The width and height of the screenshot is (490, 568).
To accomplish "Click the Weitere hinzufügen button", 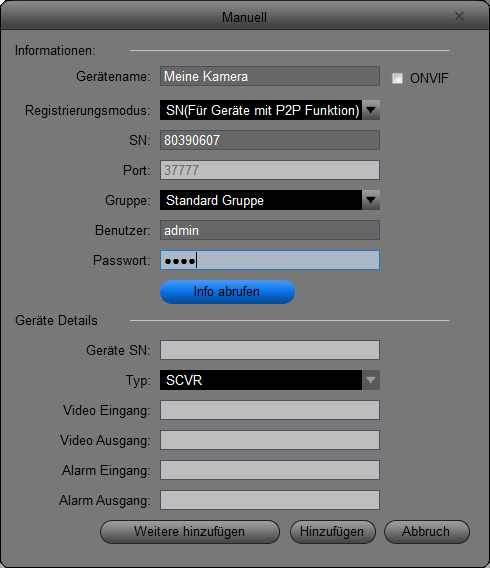I will click(190, 532).
